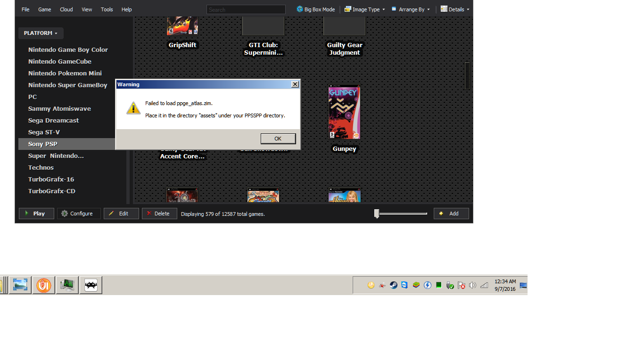The height and width of the screenshot is (362, 644).
Task: Click the volume speaker tray icon
Action: pos(472,285)
